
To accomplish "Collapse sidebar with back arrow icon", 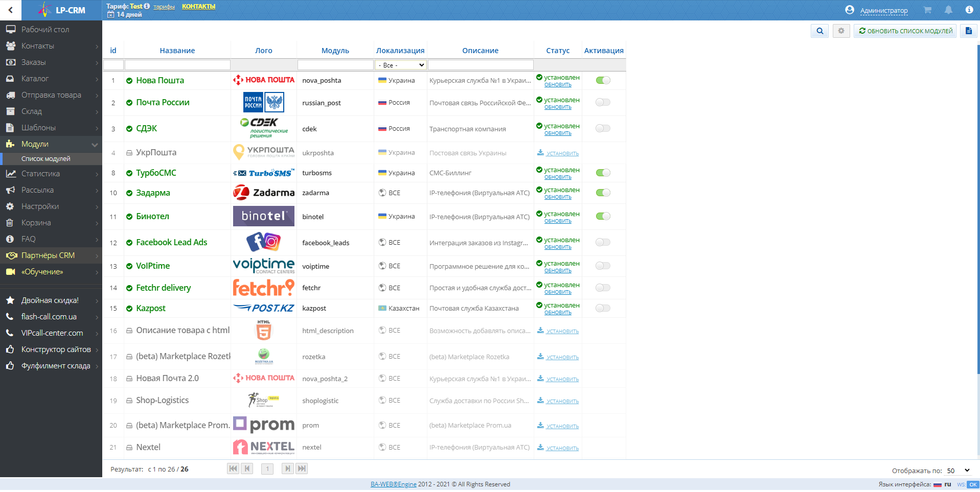I will (10, 10).
